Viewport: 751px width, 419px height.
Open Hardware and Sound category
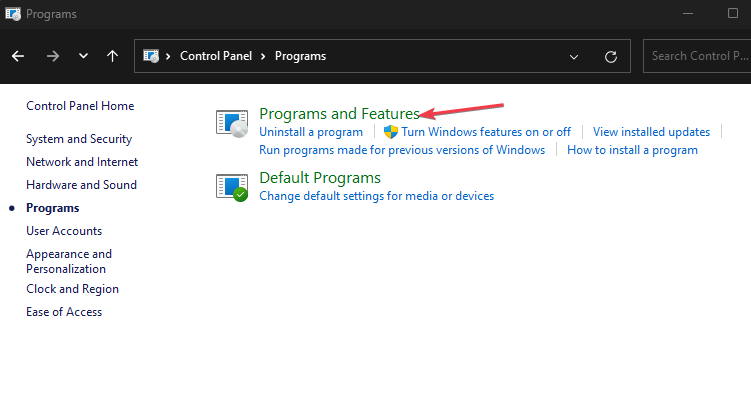pos(81,185)
